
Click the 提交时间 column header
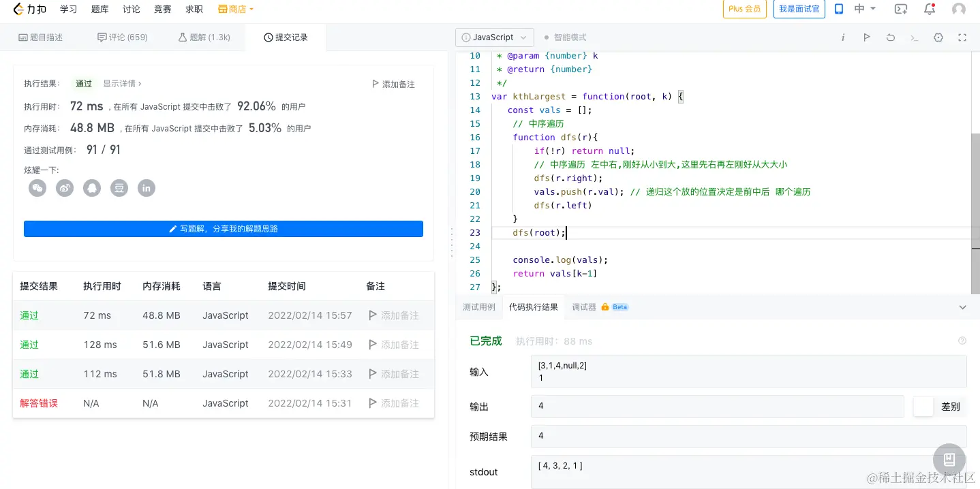[287, 287]
